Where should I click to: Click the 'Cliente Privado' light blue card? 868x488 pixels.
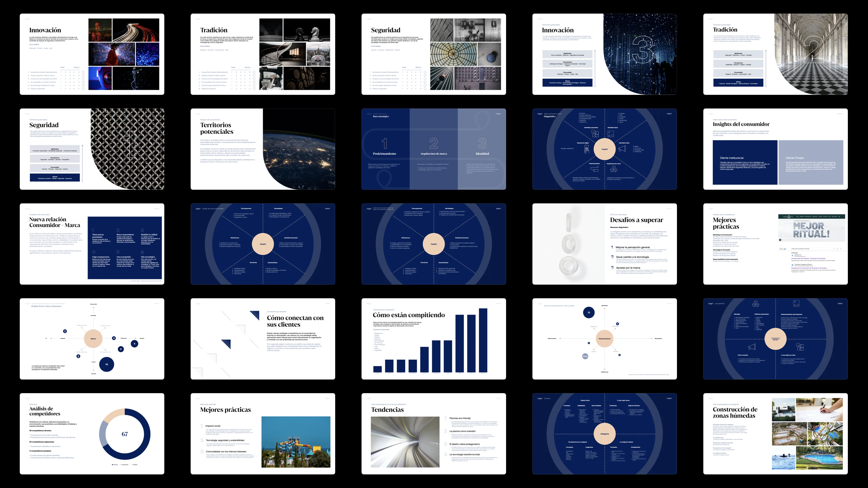[811, 162]
